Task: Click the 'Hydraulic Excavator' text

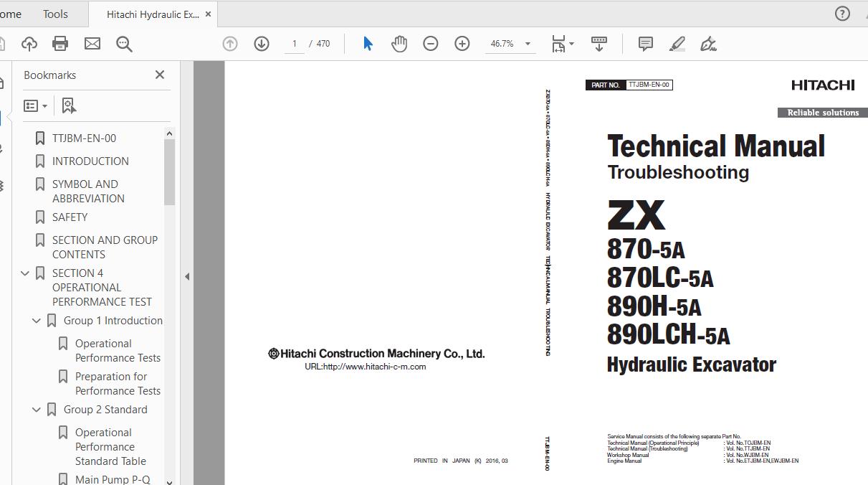Action: tap(691, 364)
